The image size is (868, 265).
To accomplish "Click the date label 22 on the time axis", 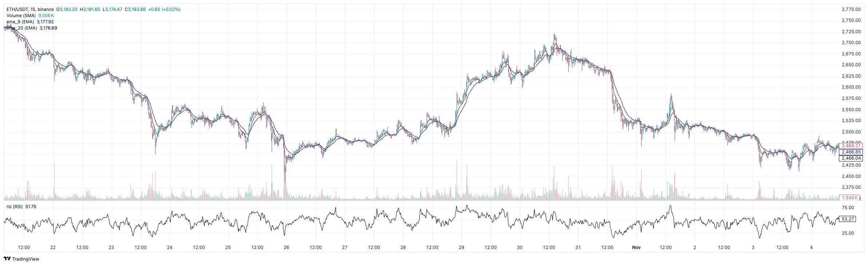I will pyautogui.click(x=53, y=248).
